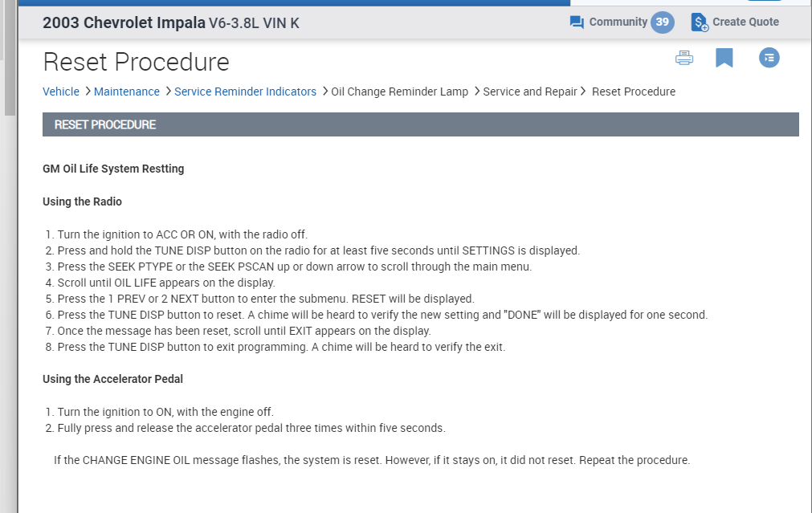
Task: Click the printer icon to print
Action: pyautogui.click(x=684, y=58)
